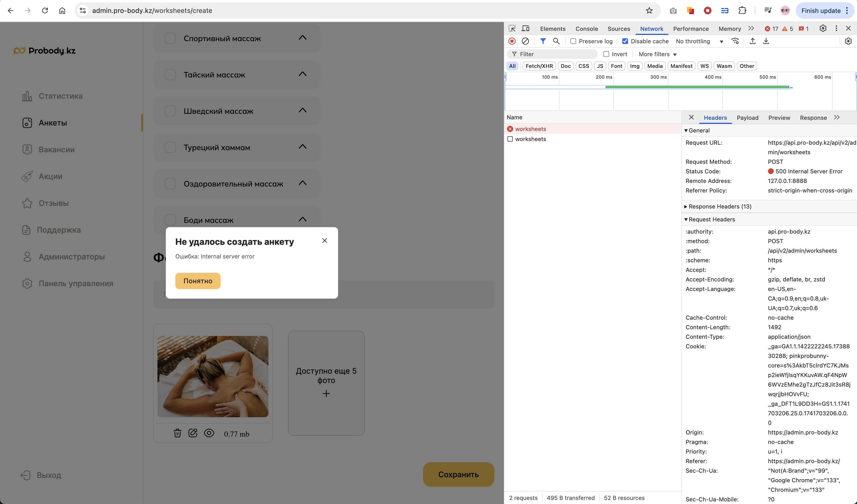Enable the Preserve log checkbox

[x=573, y=41]
